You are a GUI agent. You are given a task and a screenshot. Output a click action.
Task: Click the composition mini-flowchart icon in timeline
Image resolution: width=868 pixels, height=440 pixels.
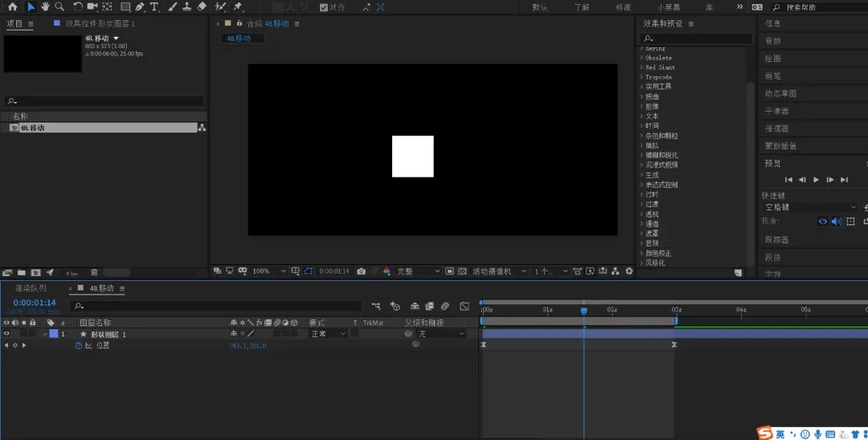376,306
